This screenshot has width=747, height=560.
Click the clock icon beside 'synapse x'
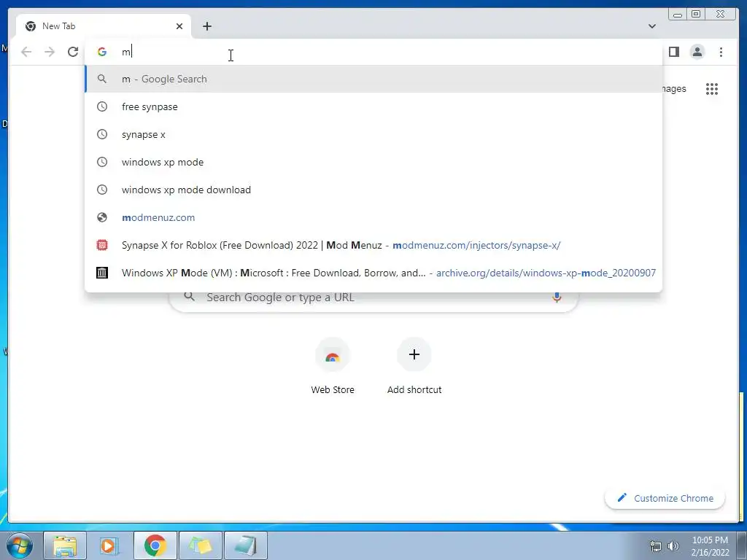pos(102,134)
